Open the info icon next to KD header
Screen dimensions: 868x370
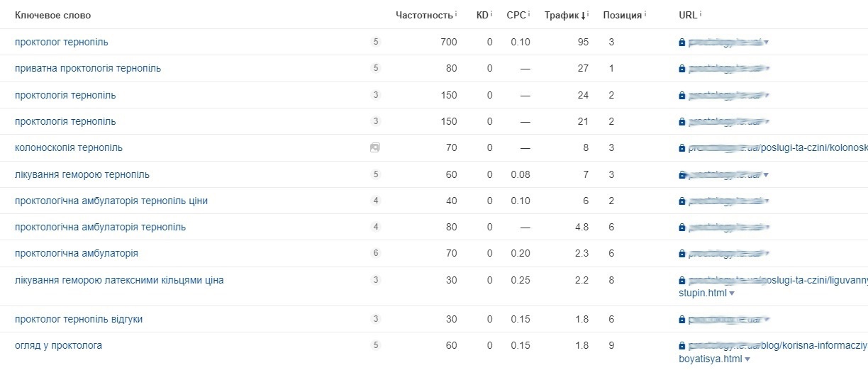(x=491, y=14)
